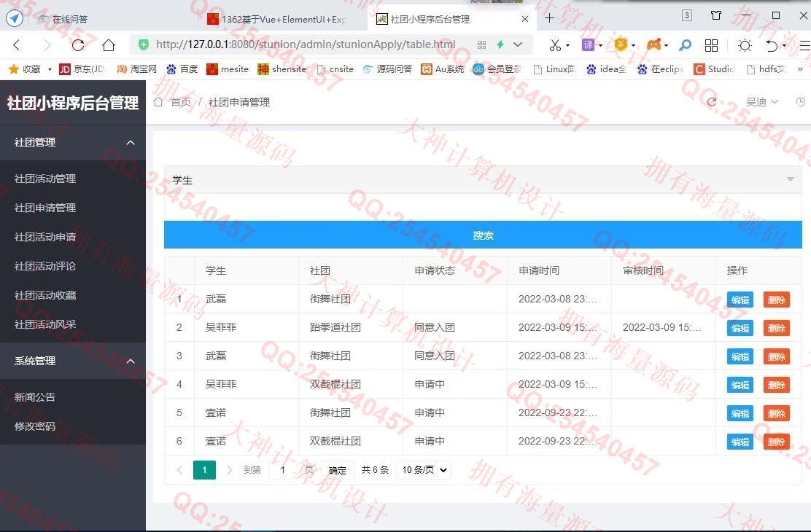The image size is (811, 532).
Task: Open the 京东 bookmark
Action: (x=82, y=69)
